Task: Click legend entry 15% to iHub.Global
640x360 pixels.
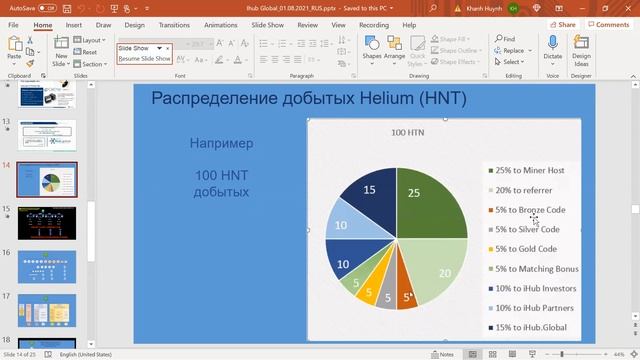Action: [x=528, y=327]
